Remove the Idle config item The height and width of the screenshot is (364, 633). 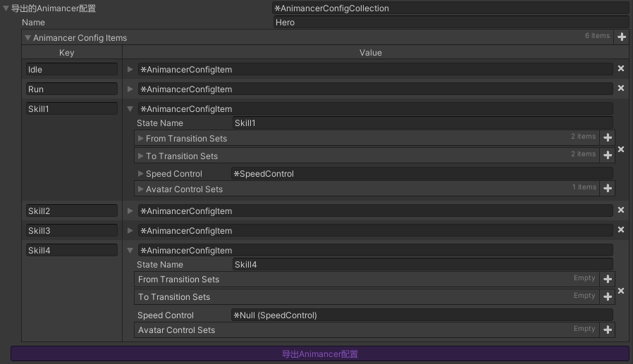(x=621, y=68)
